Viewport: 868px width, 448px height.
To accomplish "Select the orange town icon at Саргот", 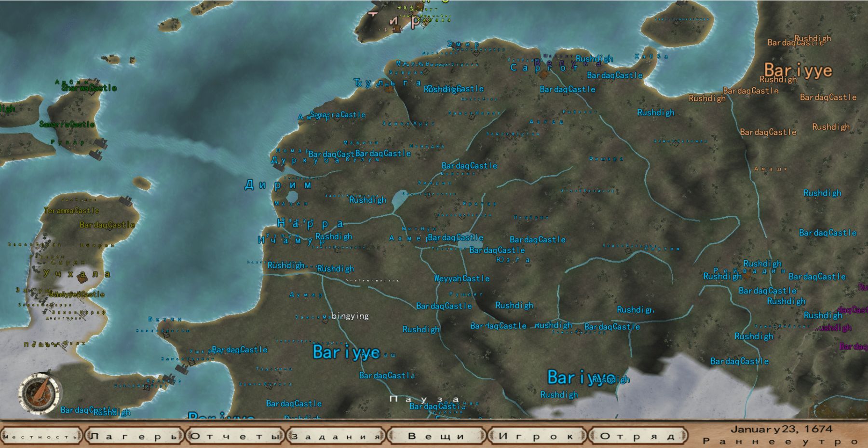I will tap(544, 74).
